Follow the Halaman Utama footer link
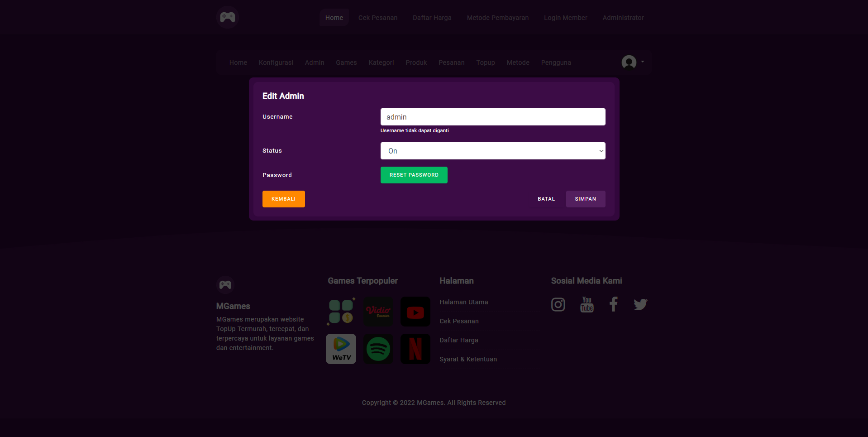The image size is (868, 437). tap(464, 302)
